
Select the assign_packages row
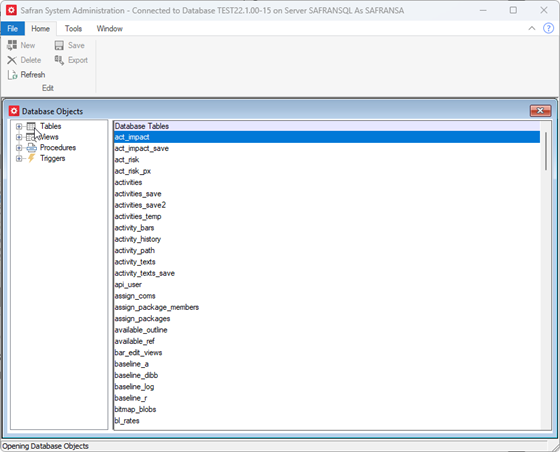tap(326, 319)
